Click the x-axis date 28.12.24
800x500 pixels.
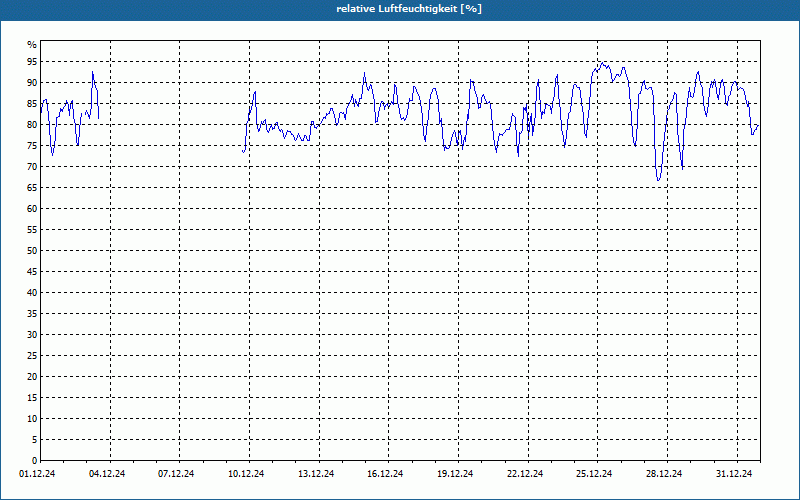[x=664, y=474]
